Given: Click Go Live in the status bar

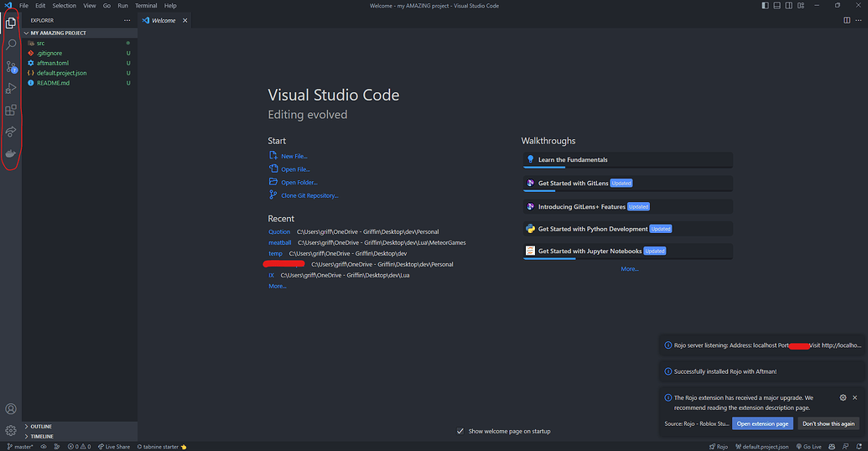Looking at the screenshot, I should 809,447.
